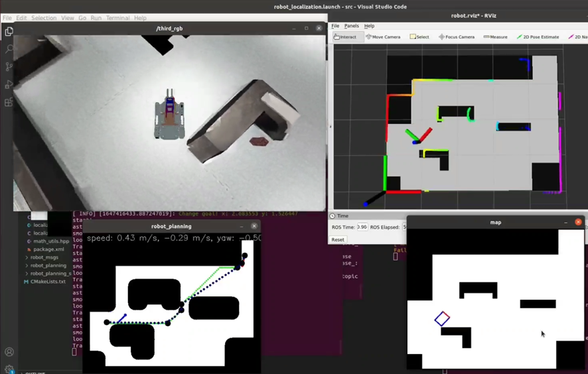Open the VS Code Explorer view
The width and height of the screenshot is (588, 374).
[x=9, y=31]
